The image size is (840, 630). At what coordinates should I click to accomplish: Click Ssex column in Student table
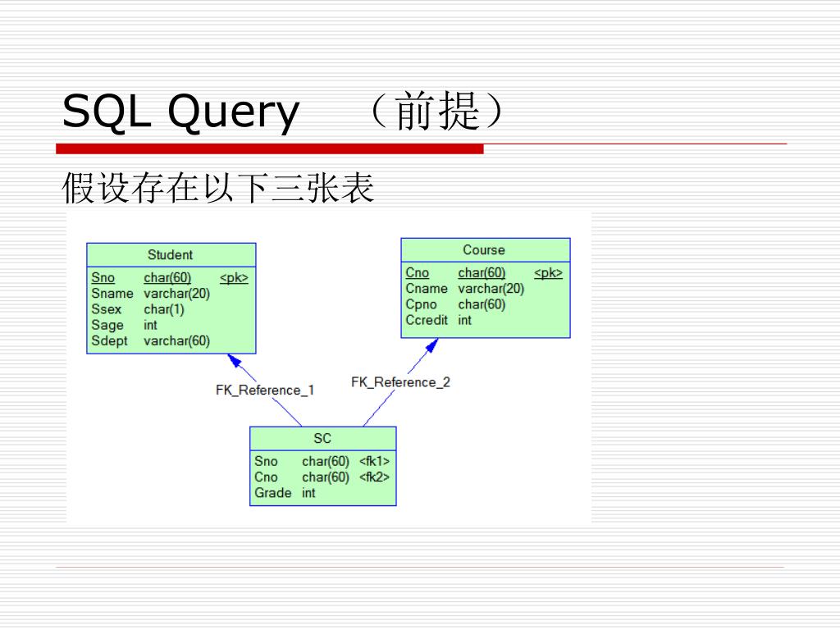pos(106,309)
